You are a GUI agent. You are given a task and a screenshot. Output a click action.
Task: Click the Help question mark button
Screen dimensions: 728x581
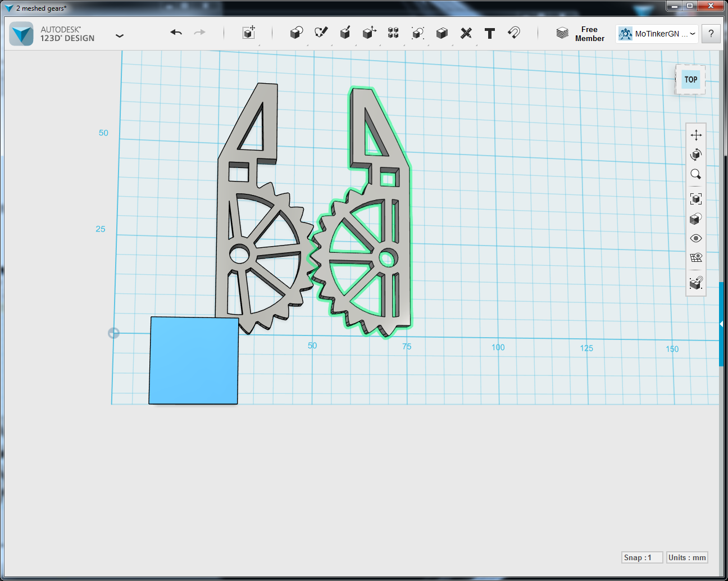click(x=711, y=34)
